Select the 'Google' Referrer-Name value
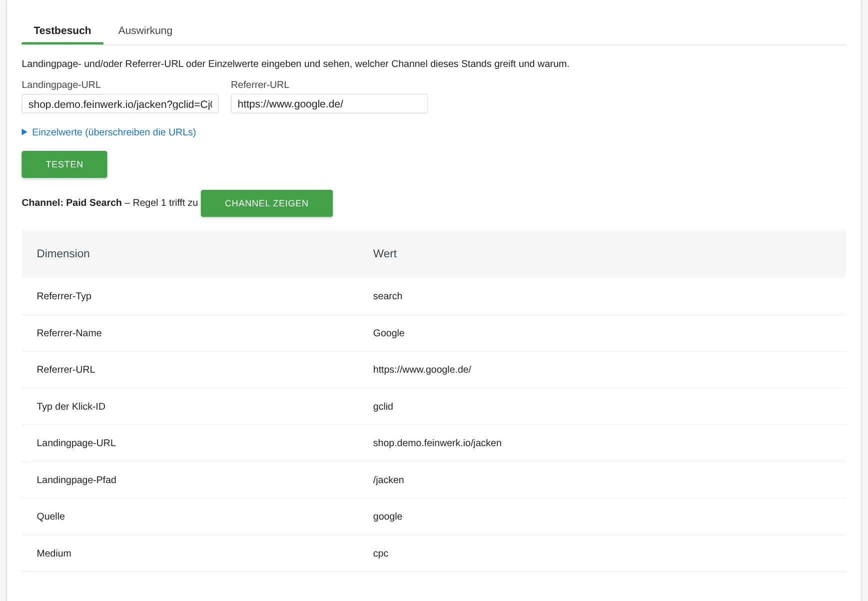Image resolution: width=868 pixels, height=601 pixels. (389, 333)
